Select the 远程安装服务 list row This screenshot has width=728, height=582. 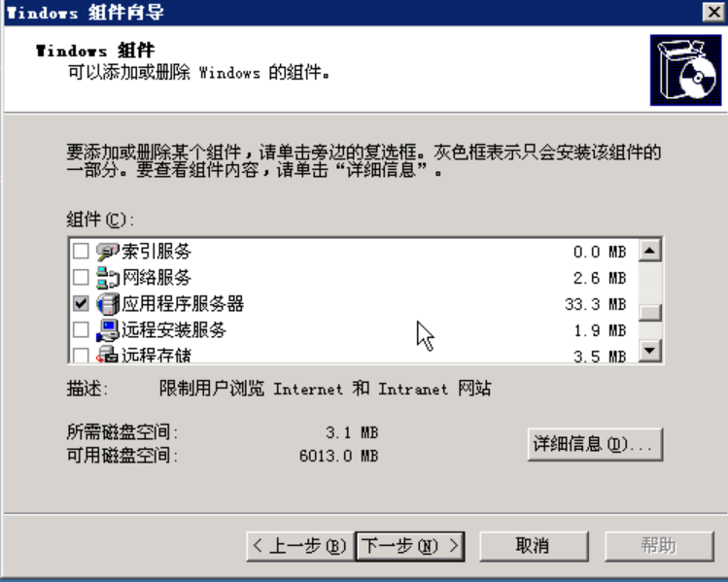[x=354, y=330]
